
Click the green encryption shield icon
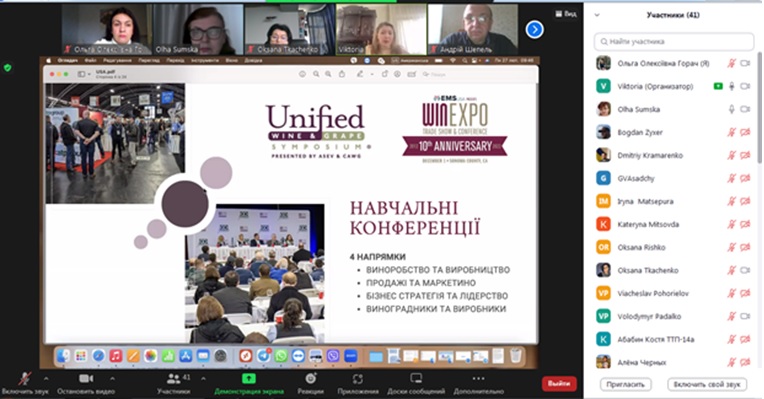pos(7,68)
